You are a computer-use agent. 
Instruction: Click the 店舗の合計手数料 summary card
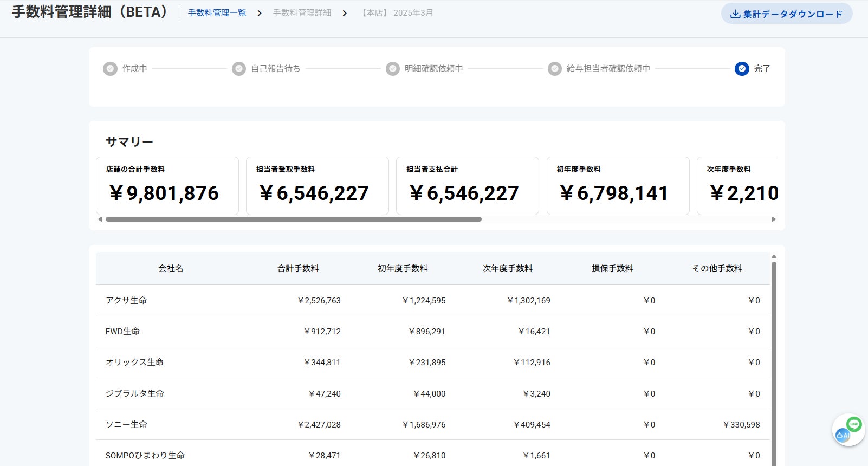point(167,186)
